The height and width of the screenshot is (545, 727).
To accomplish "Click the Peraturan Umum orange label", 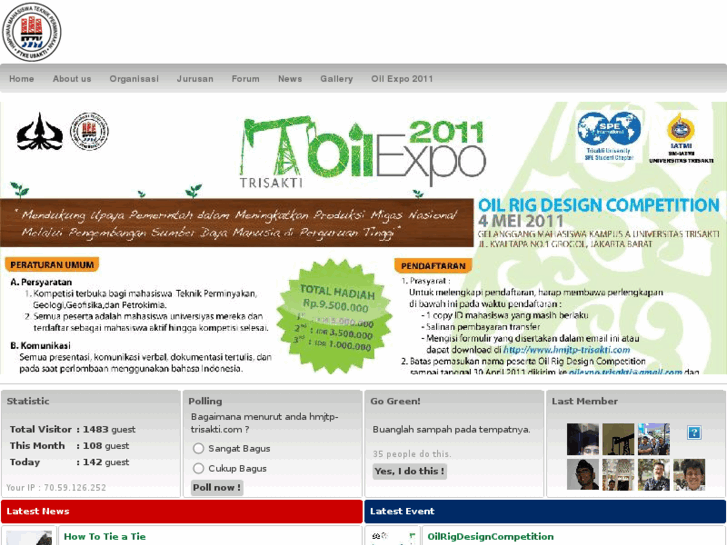I will (52, 265).
